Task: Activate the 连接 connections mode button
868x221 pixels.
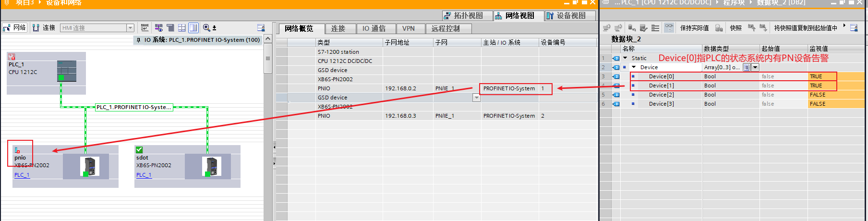Action: (x=44, y=28)
